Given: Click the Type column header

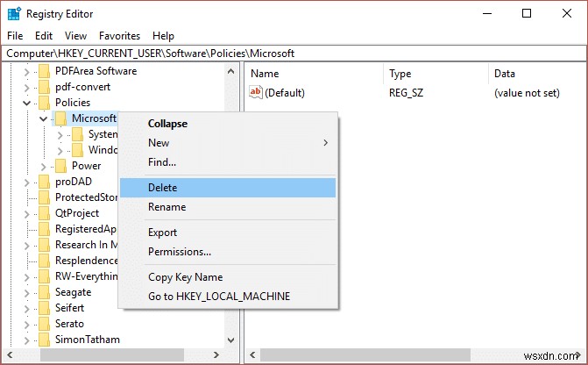Looking at the screenshot, I should click(436, 74).
